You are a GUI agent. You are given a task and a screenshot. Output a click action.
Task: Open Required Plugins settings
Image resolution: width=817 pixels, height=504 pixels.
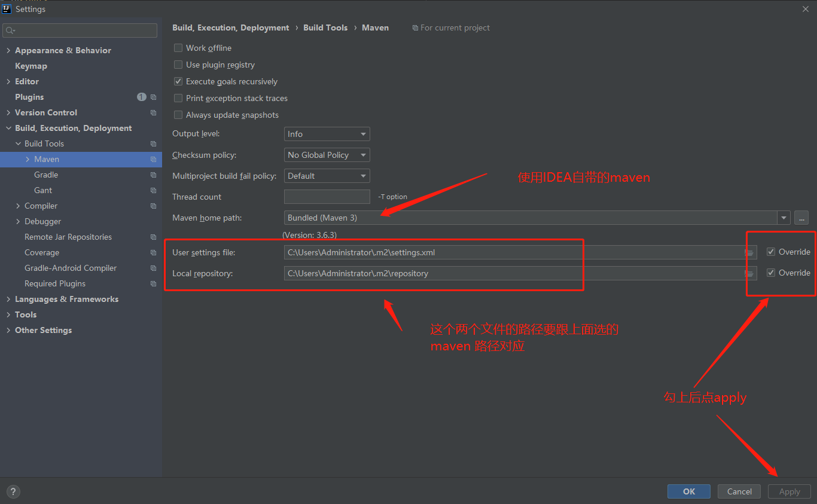coord(55,283)
